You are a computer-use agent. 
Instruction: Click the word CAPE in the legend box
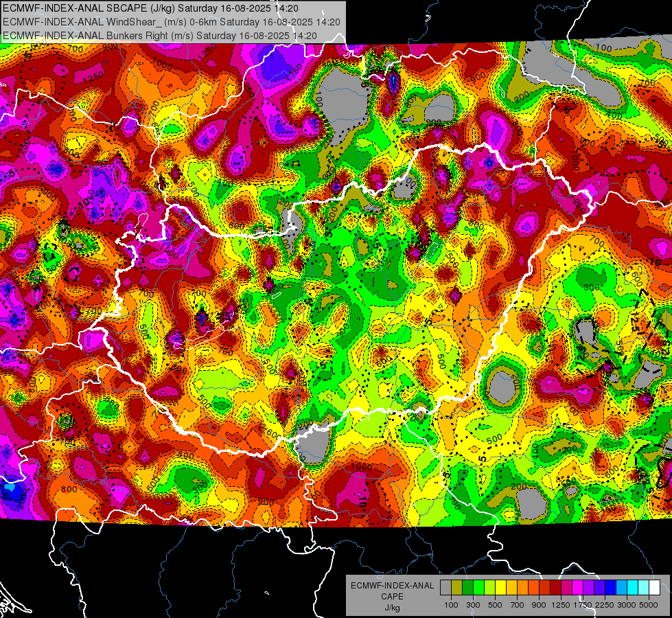pos(392,596)
